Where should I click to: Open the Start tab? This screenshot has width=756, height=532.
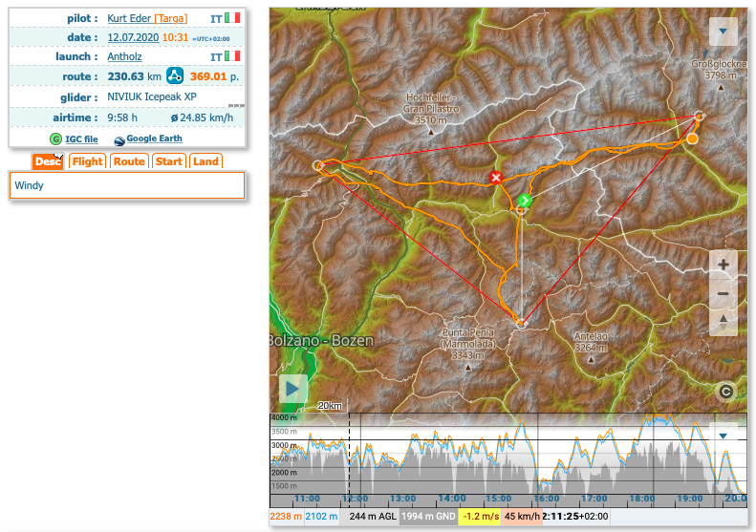[x=169, y=161]
